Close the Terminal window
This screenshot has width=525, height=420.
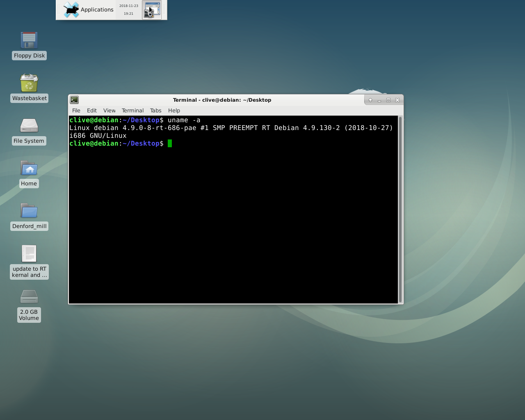pyautogui.click(x=397, y=100)
